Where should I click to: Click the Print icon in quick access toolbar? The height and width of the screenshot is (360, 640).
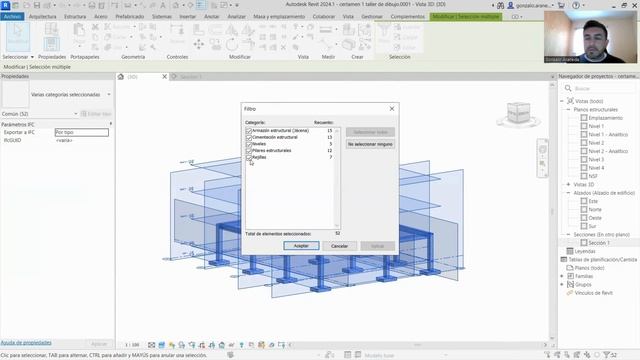[92, 5]
